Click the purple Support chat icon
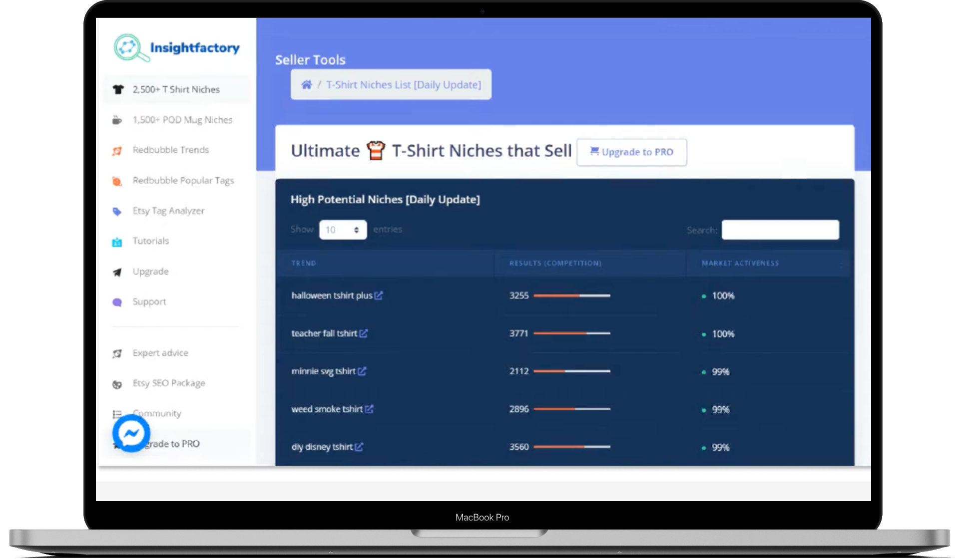This screenshot has width=959, height=560. point(117,302)
